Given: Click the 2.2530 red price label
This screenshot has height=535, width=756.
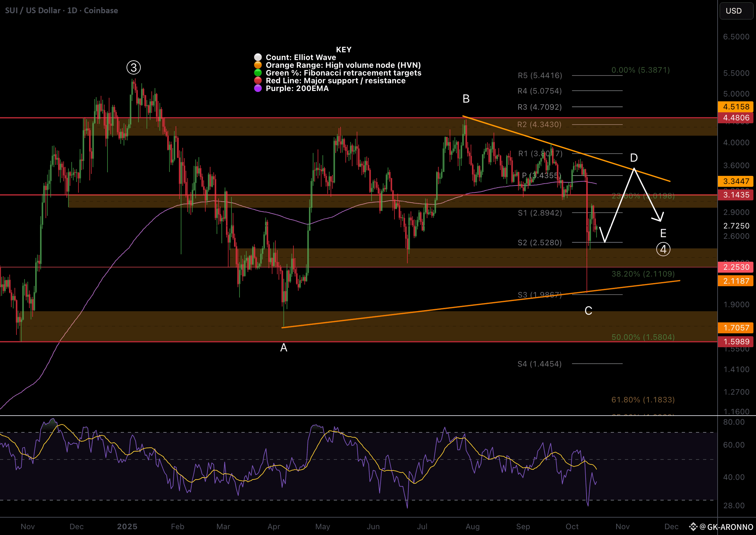Looking at the screenshot, I should click(736, 267).
